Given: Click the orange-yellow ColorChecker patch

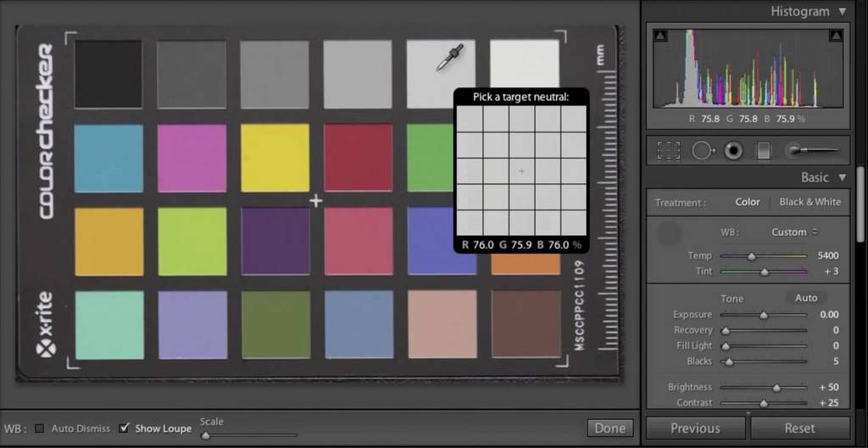Looking at the screenshot, I should click(x=108, y=242).
